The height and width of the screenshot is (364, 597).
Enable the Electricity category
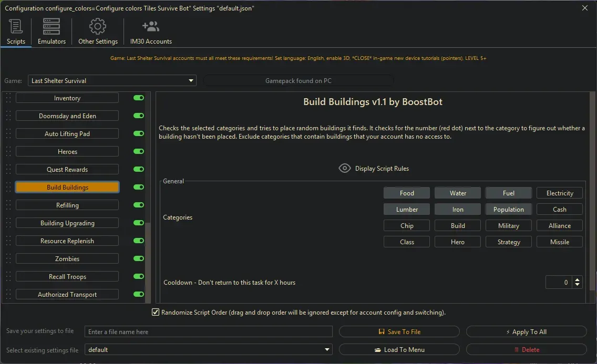(560, 193)
